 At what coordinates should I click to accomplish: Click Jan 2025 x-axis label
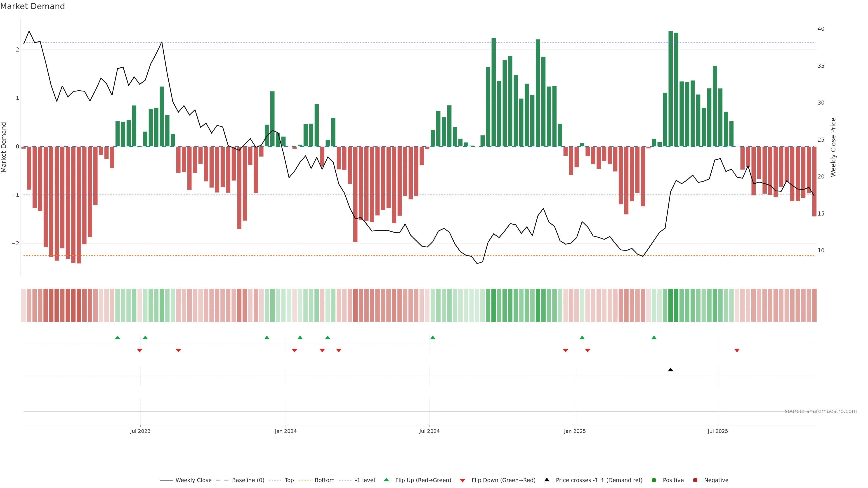point(575,431)
